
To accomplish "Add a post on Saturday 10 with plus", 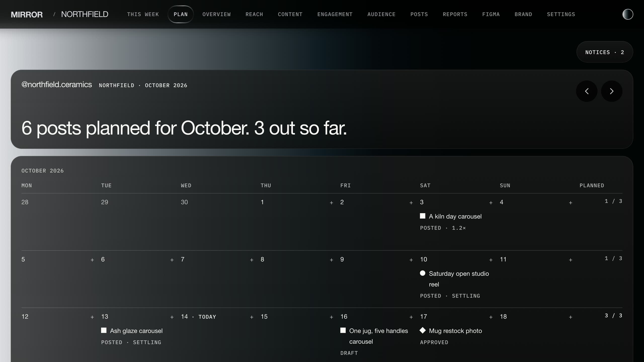I will [491, 260].
